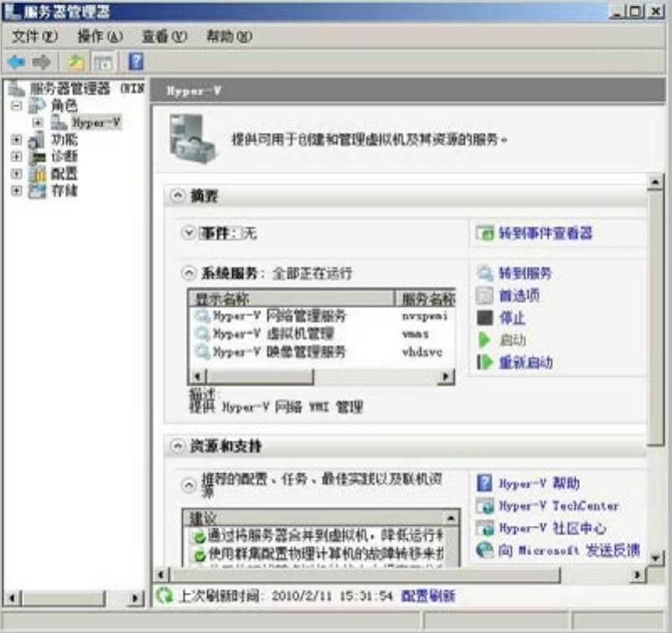Click the Microsoft feedback globe icon
The width and height of the screenshot is (672, 633).
[x=484, y=550]
